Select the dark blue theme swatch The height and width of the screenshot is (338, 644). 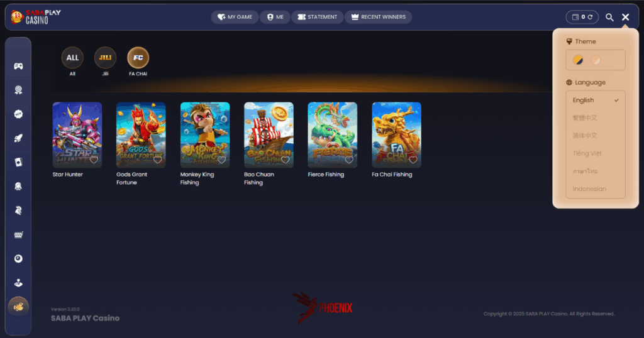tap(578, 60)
